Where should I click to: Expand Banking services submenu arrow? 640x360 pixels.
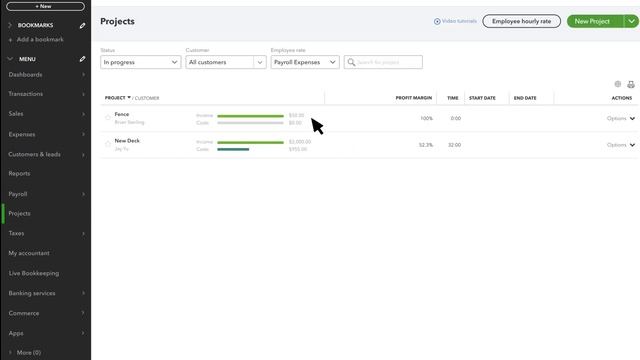point(83,293)
